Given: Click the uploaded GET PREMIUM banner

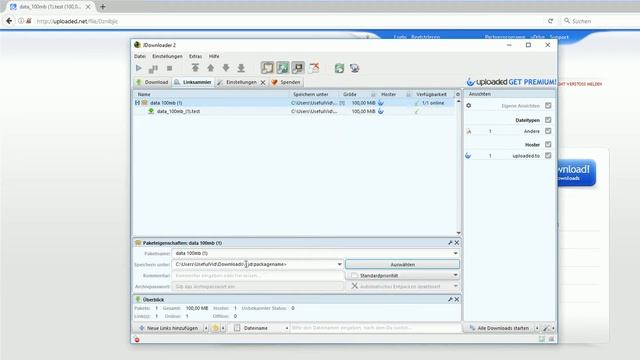Looking at the screenshot, I should coord(511,82).
